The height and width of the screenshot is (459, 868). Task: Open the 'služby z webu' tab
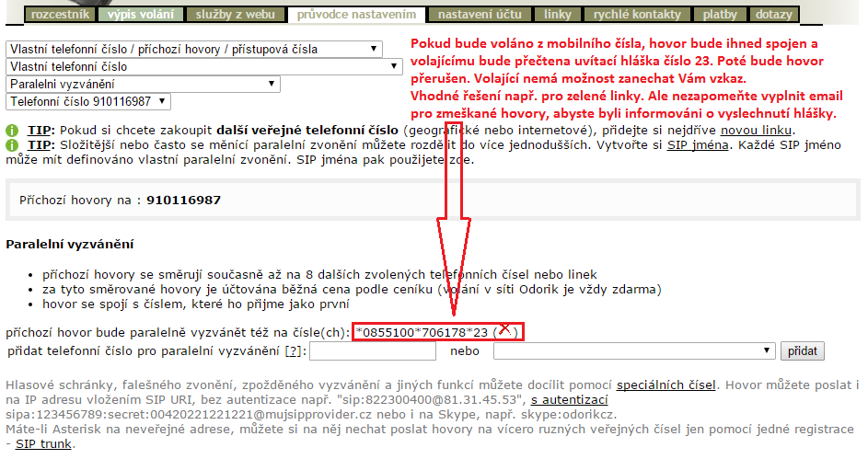click(237, 15)
